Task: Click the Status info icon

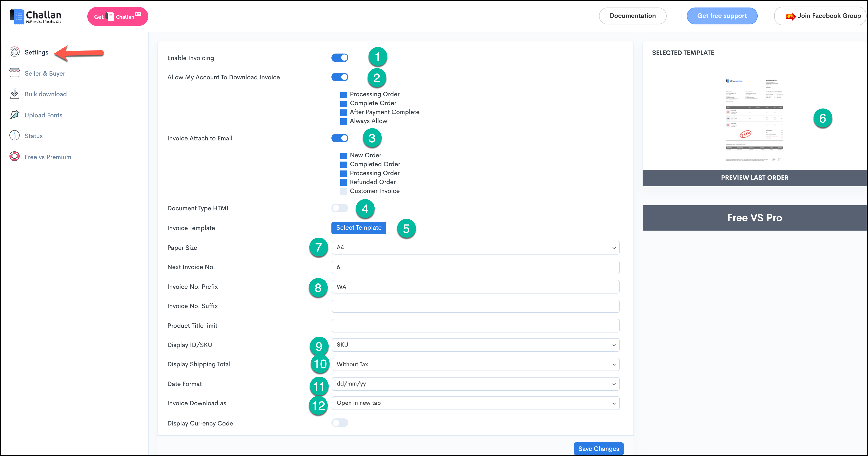Action: coord(15,135)
